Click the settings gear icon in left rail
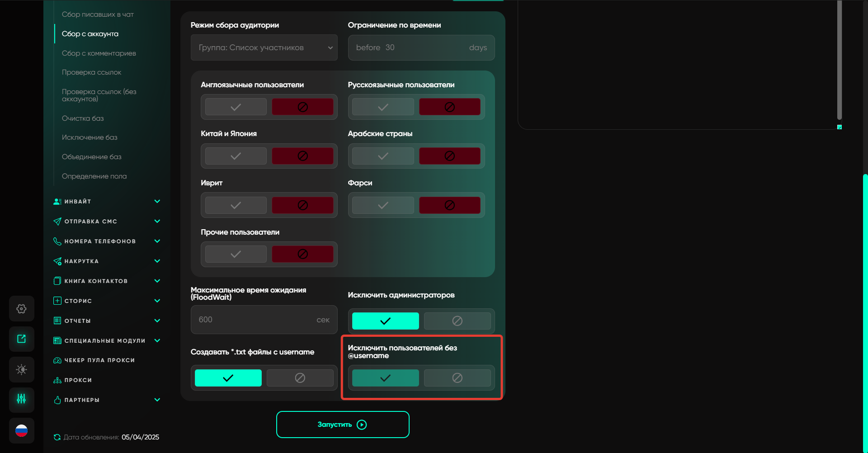The image size is (868, 453). tap(21, 309)
